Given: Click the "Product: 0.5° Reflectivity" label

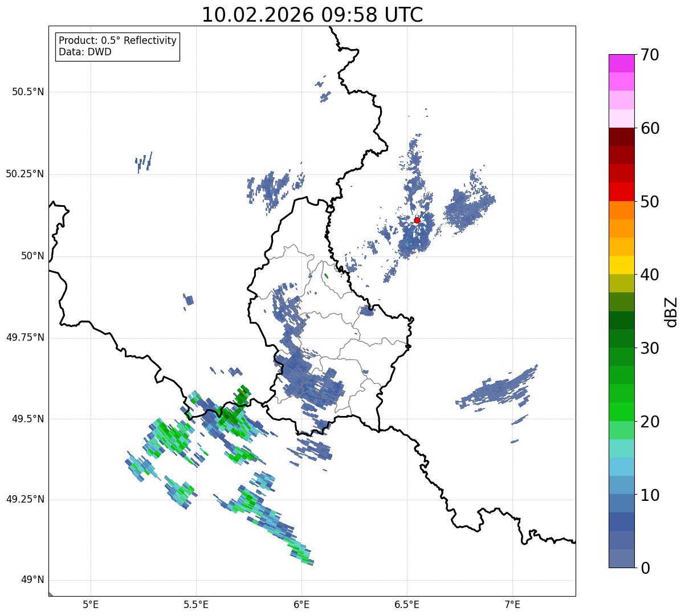Looking at the screenshot, I should click(117, 40).
